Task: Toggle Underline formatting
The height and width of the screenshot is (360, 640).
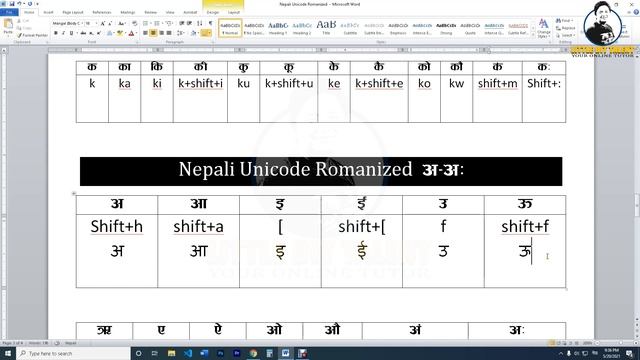Action: coord(71,33)
